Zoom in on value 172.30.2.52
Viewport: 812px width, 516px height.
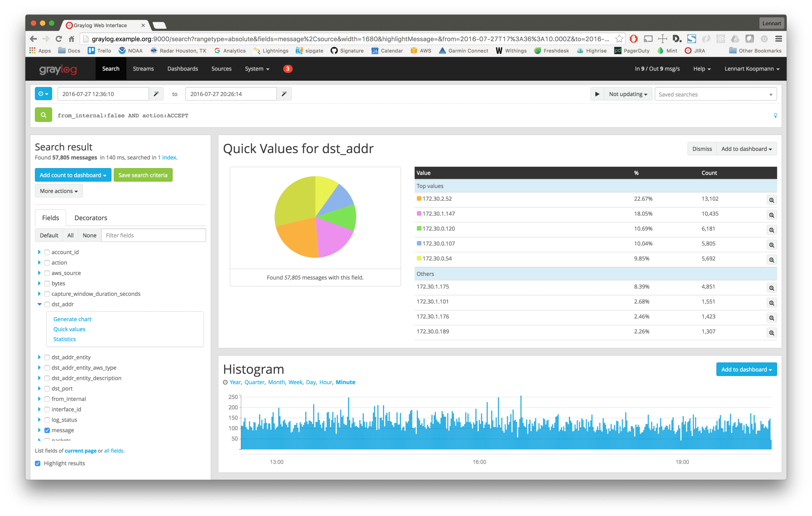[771, 200]
